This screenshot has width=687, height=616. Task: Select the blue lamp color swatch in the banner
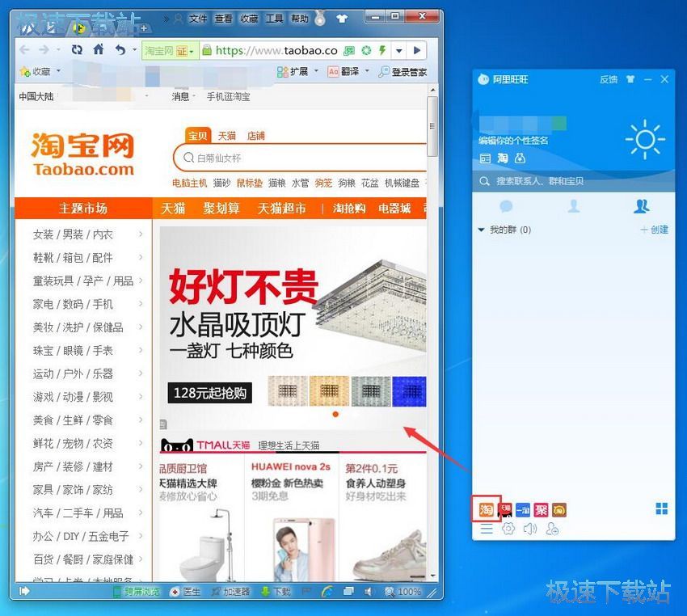click(x=409, y=391)
